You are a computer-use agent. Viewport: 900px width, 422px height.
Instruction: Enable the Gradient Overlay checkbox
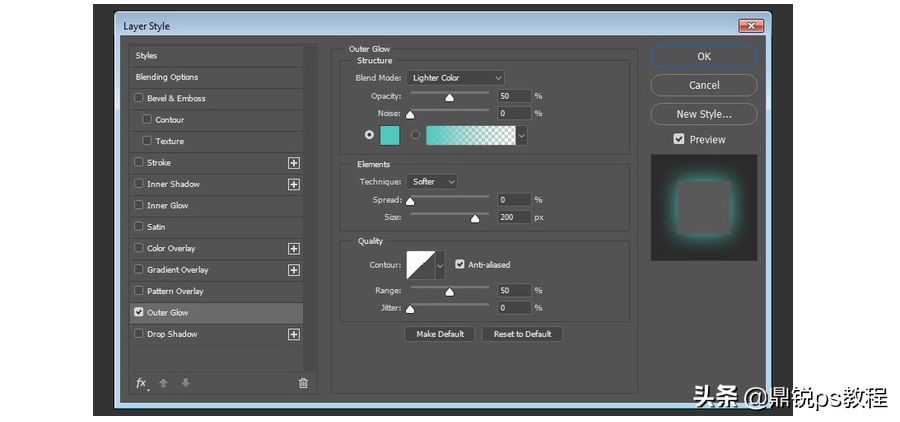coord(138,269)
